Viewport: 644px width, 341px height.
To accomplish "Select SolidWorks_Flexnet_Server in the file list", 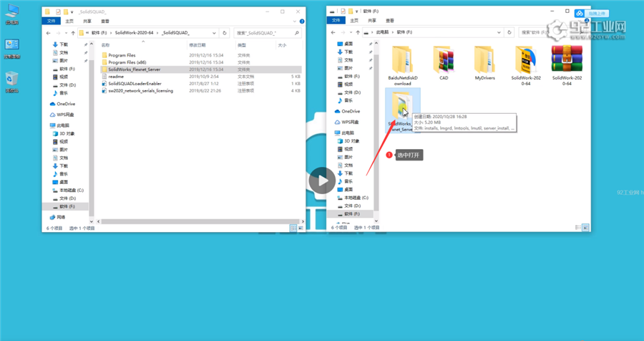I will pos(201,69).
